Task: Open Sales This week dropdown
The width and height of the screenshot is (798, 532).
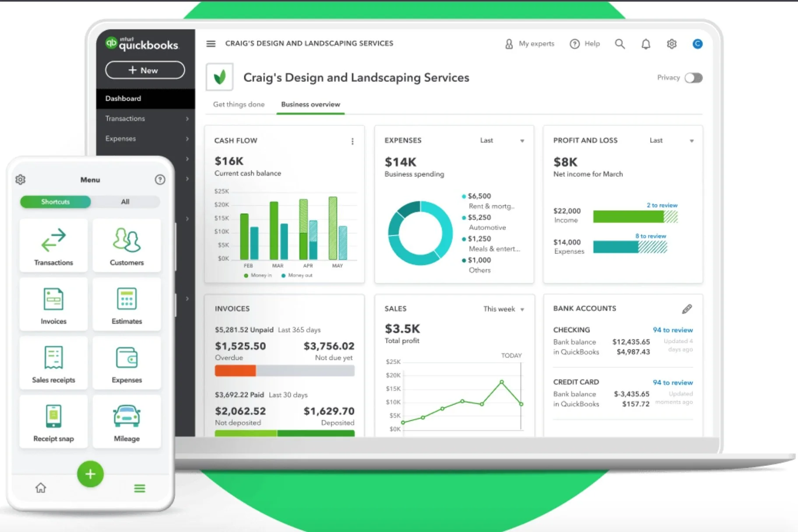Action: pos(503,309)
